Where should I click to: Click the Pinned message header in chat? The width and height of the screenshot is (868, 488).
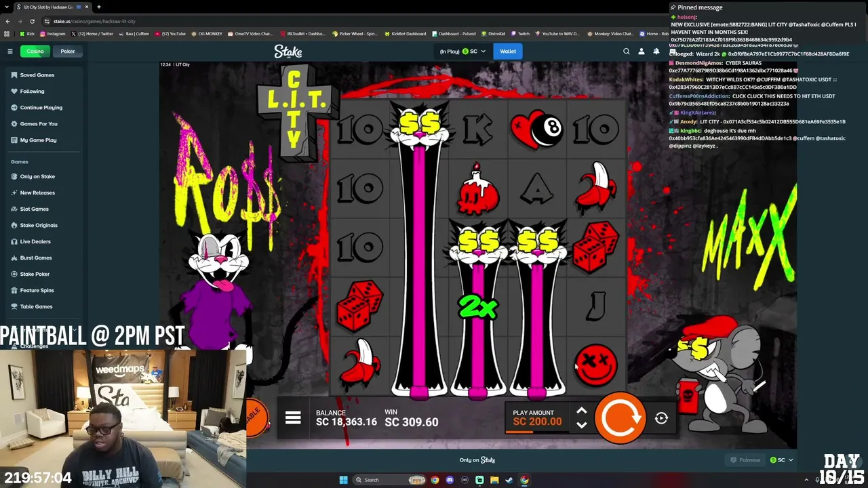(x=696, y=7)
